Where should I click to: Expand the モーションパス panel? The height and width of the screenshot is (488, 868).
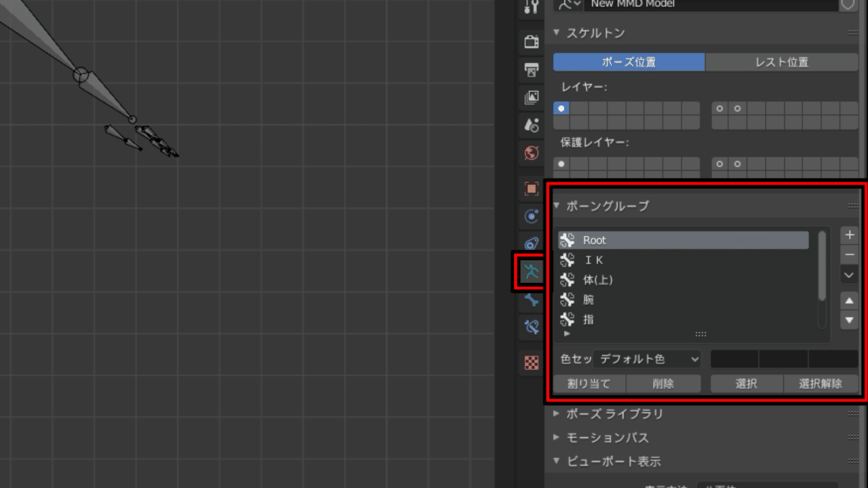pyautogui.click(x=557, y=437)
